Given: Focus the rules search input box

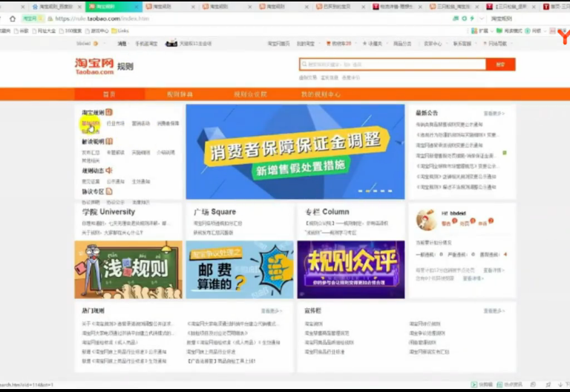Looking at the screenshot, I should click(x=393, y=65).
